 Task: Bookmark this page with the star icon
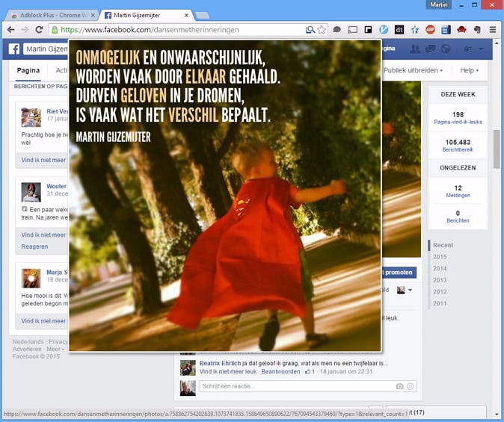(x=322, y=30)
